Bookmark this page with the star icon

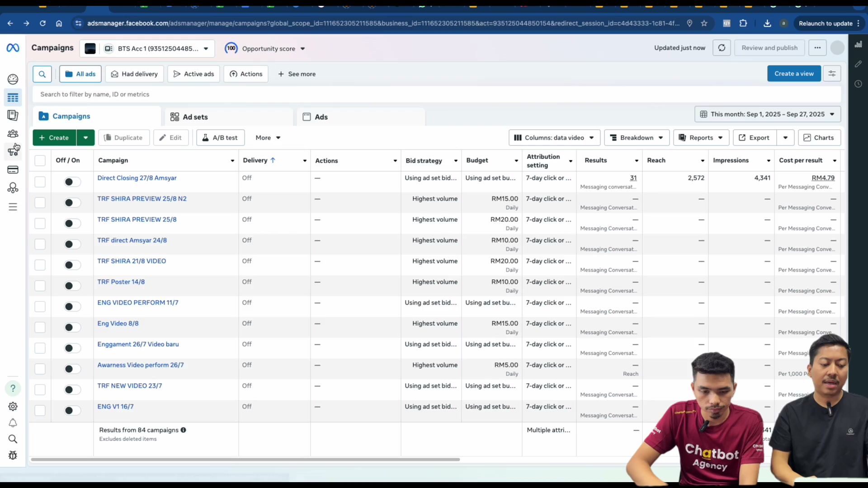704,23
